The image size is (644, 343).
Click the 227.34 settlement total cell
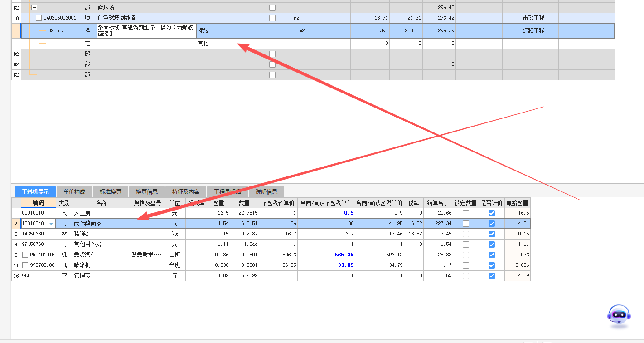438,224
